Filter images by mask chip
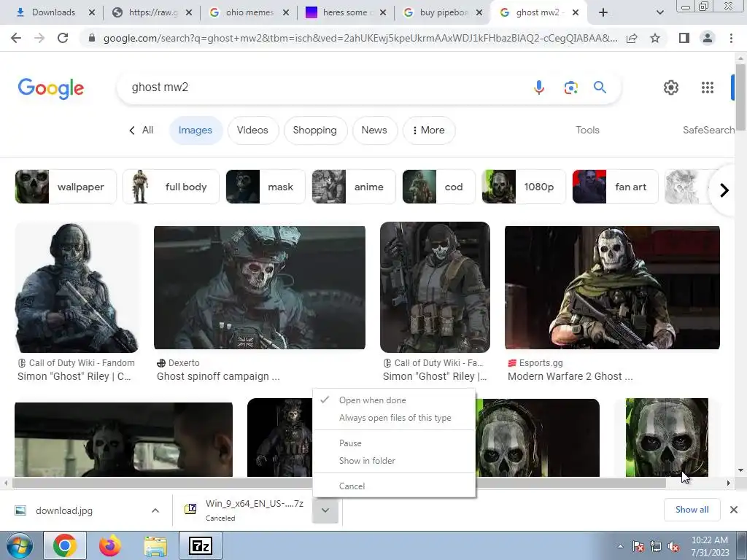Image resolution: width=747 pixels, height=560 pixels. point(266,187)
